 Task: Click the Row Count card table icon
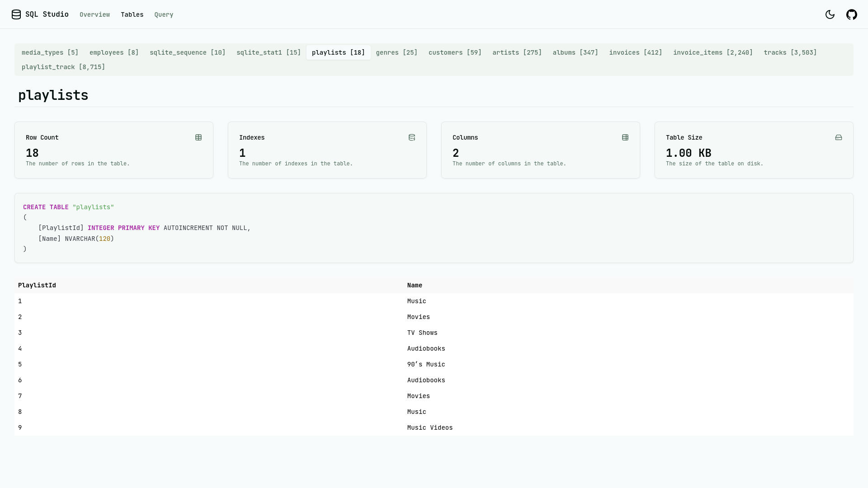click(198, 137)
